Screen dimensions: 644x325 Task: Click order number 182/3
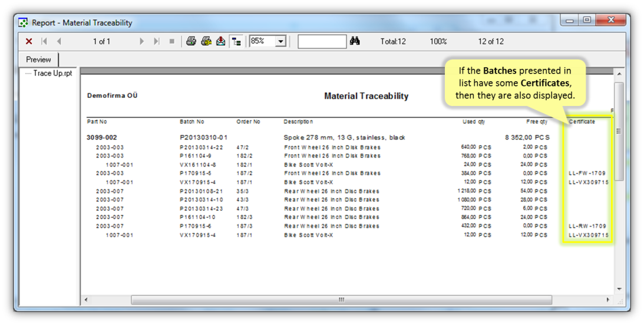245,217
